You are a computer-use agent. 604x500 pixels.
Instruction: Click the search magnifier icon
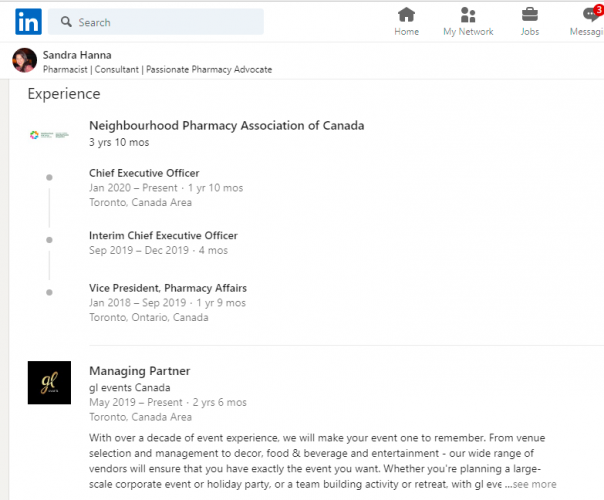66,22
